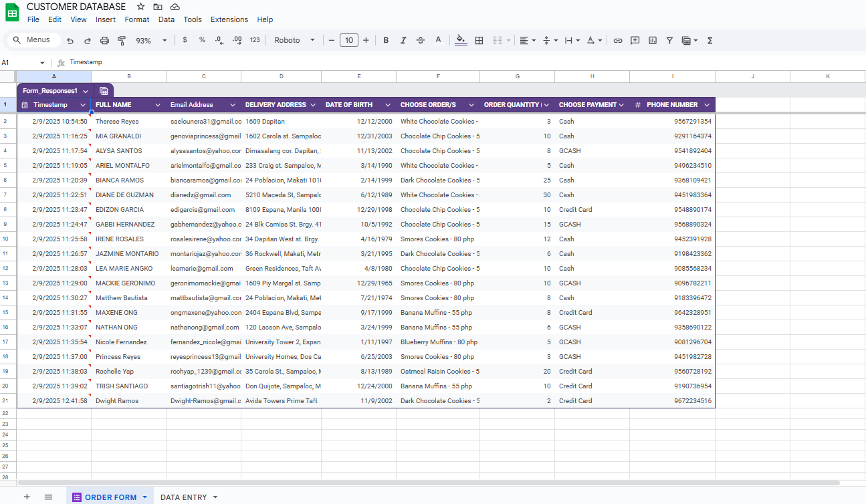This screenshot has height=504, width=866.
Task: Toggle bold formatting
Action: (x=386, y=41)
